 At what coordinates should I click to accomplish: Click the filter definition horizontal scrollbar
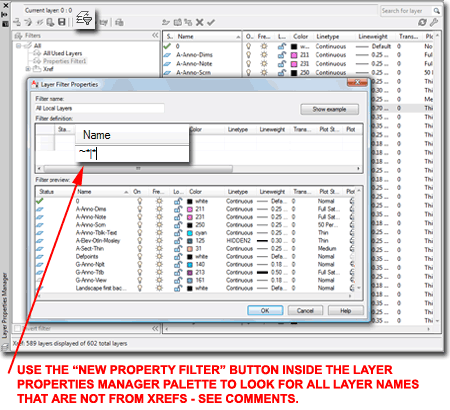point(138,169)
